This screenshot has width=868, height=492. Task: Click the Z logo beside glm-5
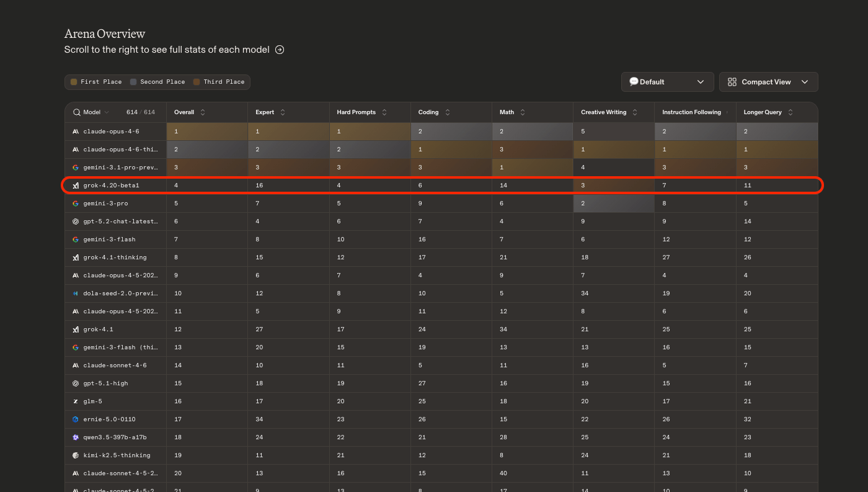(x=76, y=401)
